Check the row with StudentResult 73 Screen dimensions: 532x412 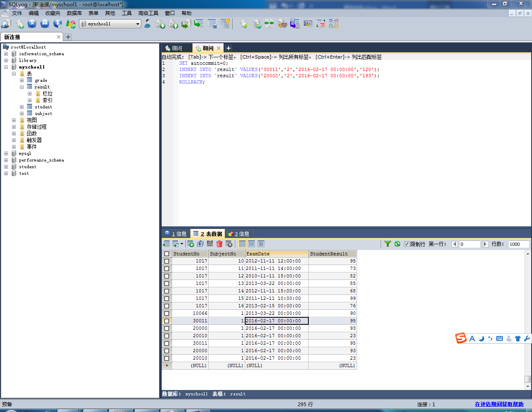click(x=167, y=269)
